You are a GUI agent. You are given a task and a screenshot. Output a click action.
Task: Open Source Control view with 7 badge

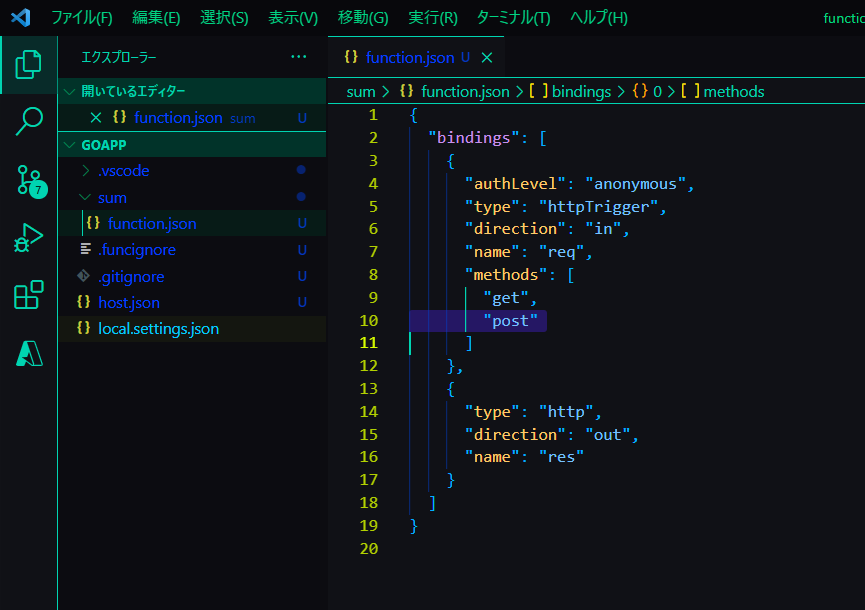(30, 180)
